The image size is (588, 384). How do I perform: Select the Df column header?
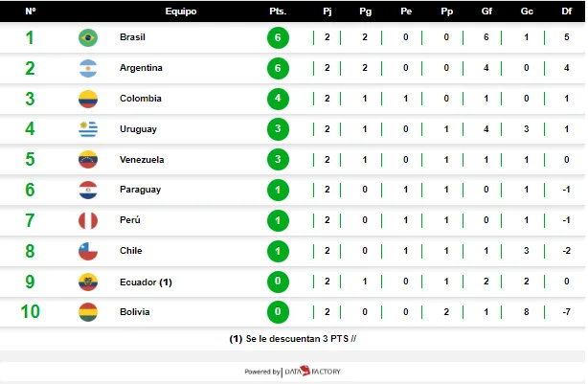567,11
